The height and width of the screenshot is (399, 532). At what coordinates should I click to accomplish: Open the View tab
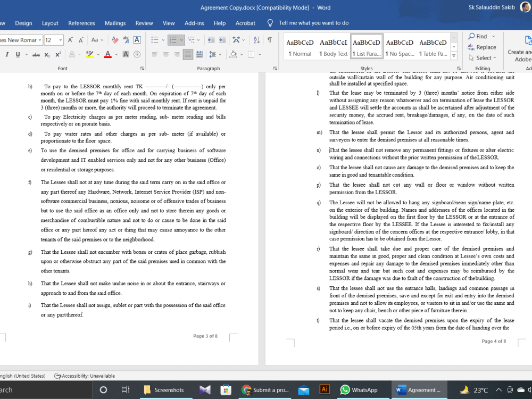(x=169, y=23)
